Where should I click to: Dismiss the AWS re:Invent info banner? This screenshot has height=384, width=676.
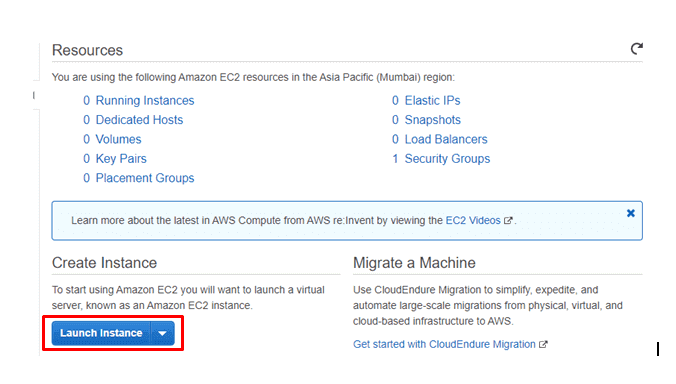(x=631, y=213)
